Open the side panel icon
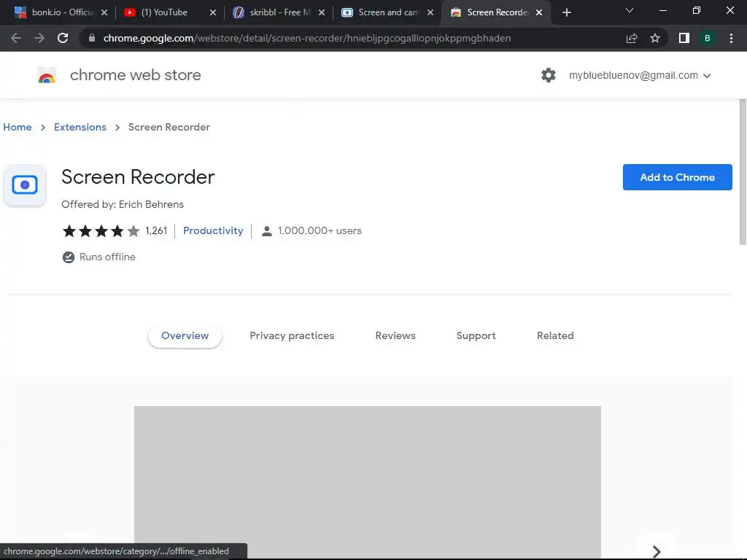The width and height of the screenshot is (747, 560). pyautogui.click(x=684, y=38)
